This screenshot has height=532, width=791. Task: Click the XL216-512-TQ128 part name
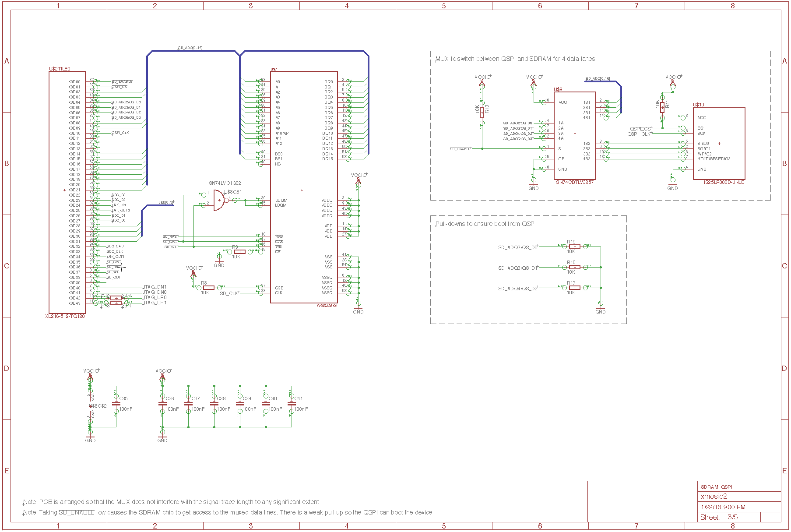point(65,316)
